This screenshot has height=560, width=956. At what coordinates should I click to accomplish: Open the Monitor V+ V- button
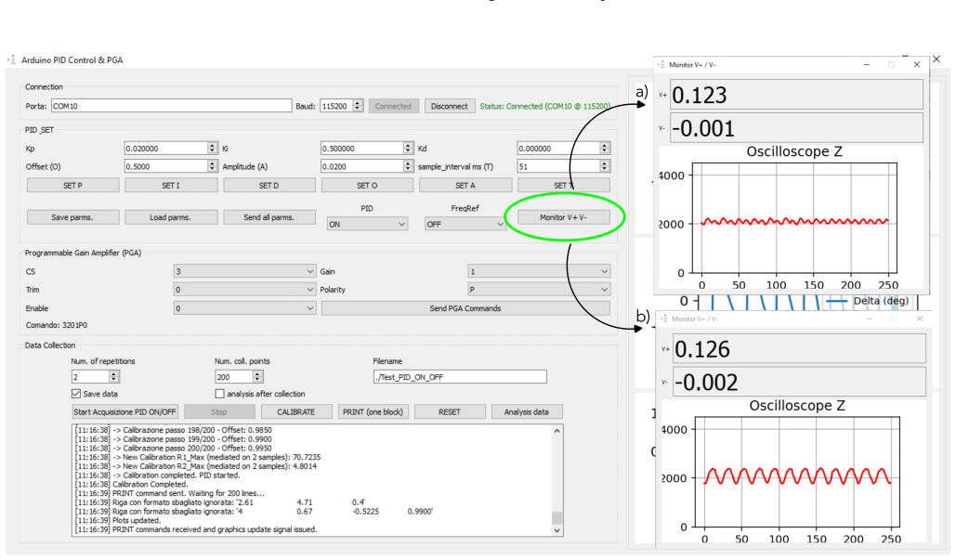pyautogui.click(x=563, y=217)
